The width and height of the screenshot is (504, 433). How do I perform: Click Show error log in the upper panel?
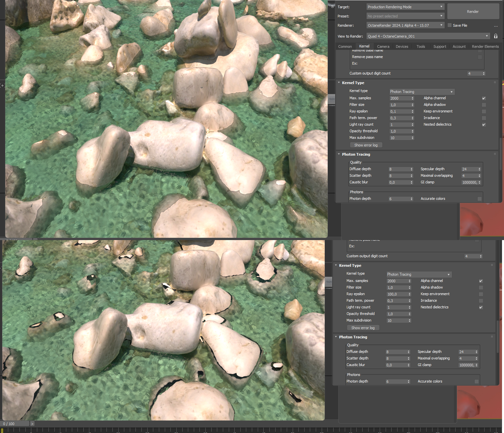pyautogui.click(x=366, y=145)
